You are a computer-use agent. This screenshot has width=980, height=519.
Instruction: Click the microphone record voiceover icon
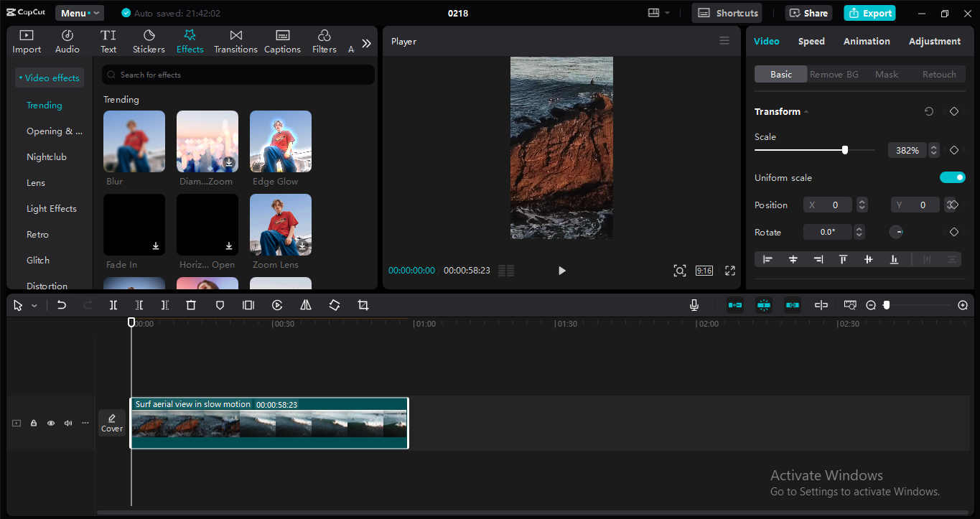tap(694, 305)
